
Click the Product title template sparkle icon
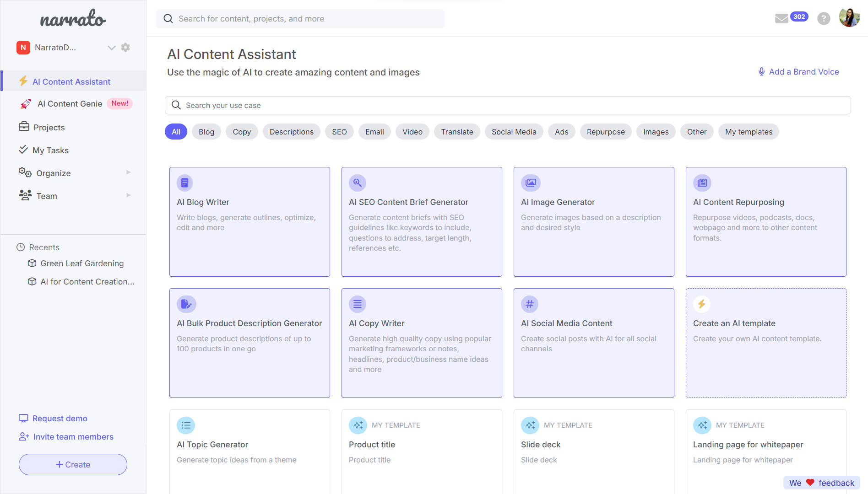(358, 425)
